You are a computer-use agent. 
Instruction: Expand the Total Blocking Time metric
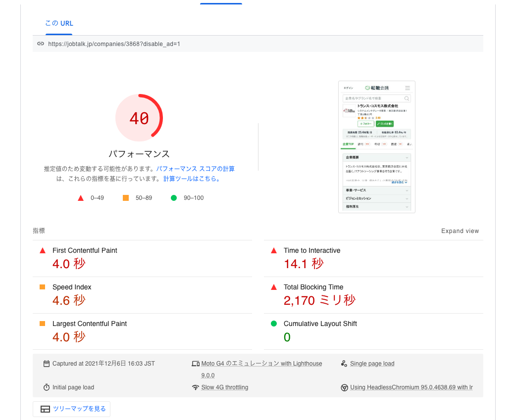tap(373, 295)
